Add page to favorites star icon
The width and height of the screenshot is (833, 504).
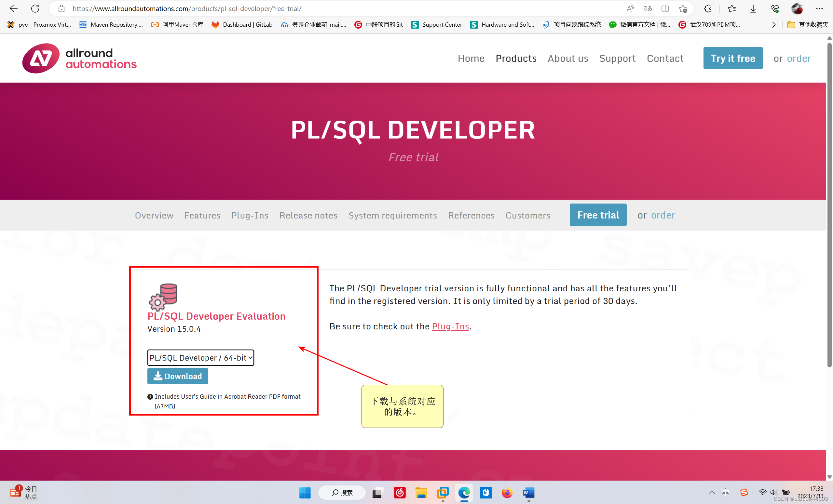(683, 8)
